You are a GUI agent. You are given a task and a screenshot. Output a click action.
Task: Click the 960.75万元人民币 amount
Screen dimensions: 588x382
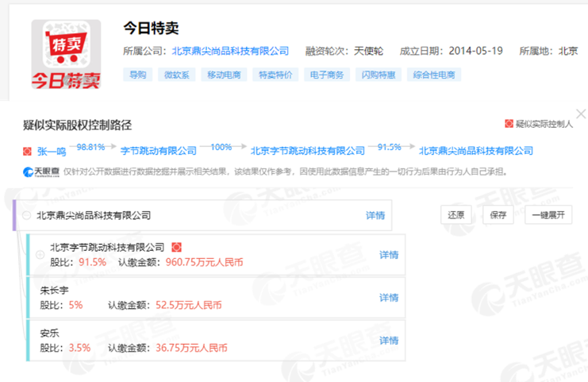[x=205, y=262]
